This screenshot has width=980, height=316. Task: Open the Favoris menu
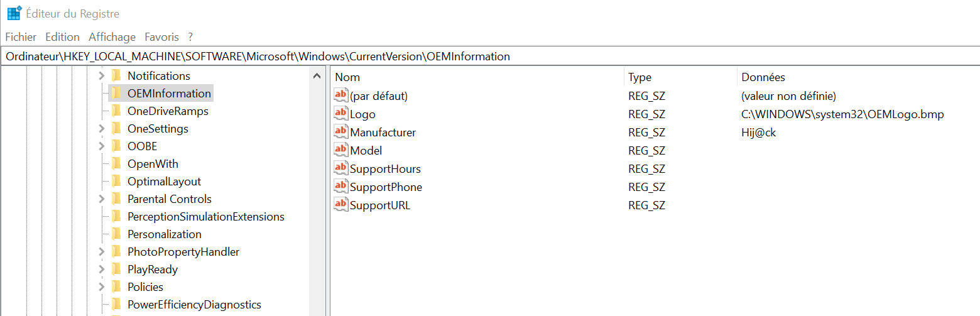pos(161,37)
